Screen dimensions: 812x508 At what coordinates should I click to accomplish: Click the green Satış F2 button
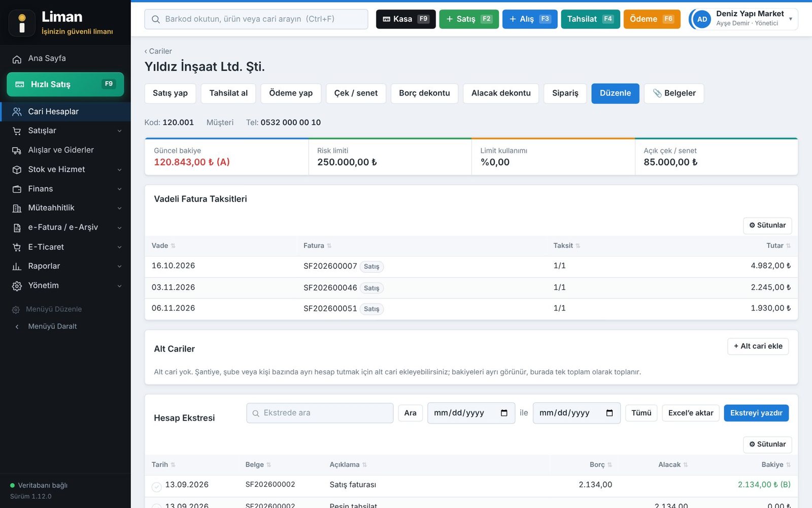tap(469, 19)
